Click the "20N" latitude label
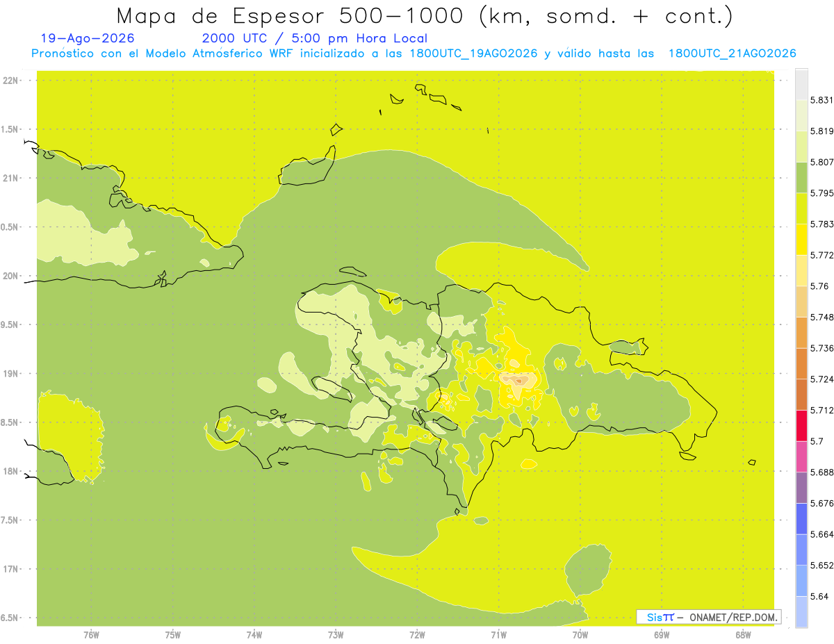The width and height of the screenshot is (834, 644). pyautogui.click(x=12, y=276)
